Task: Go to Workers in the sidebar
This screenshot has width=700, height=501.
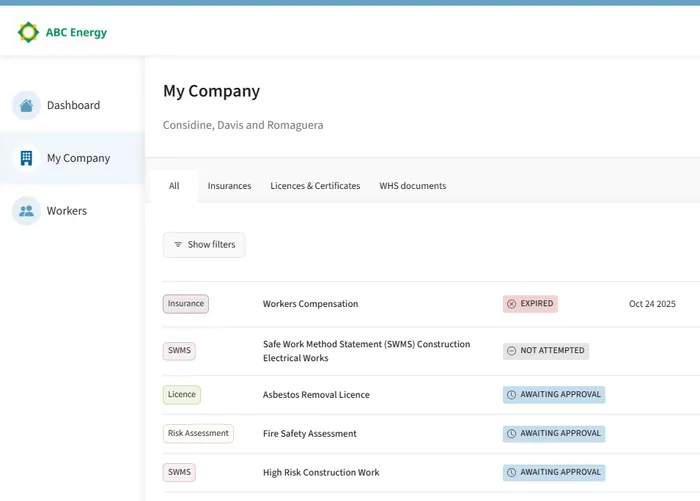Action: coord(72,211)
